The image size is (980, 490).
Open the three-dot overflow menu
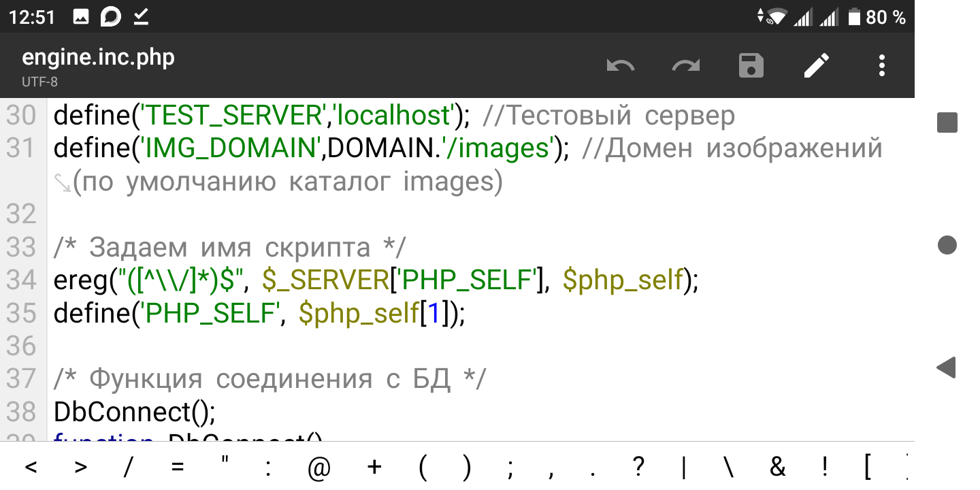(881, 66)
